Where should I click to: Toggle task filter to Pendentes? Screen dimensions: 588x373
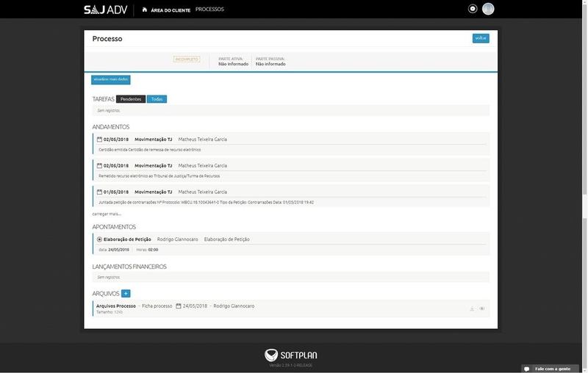(x=131, y=99)
